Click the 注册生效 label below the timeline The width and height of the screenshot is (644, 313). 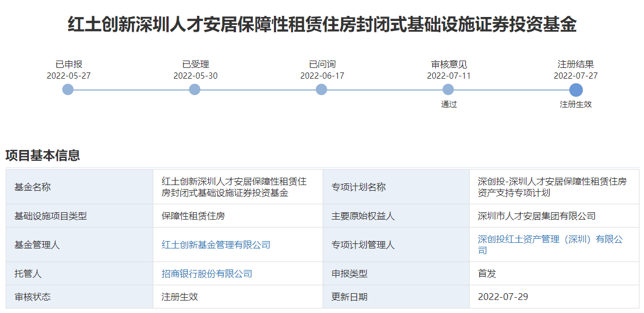click(x=576, y=104)
